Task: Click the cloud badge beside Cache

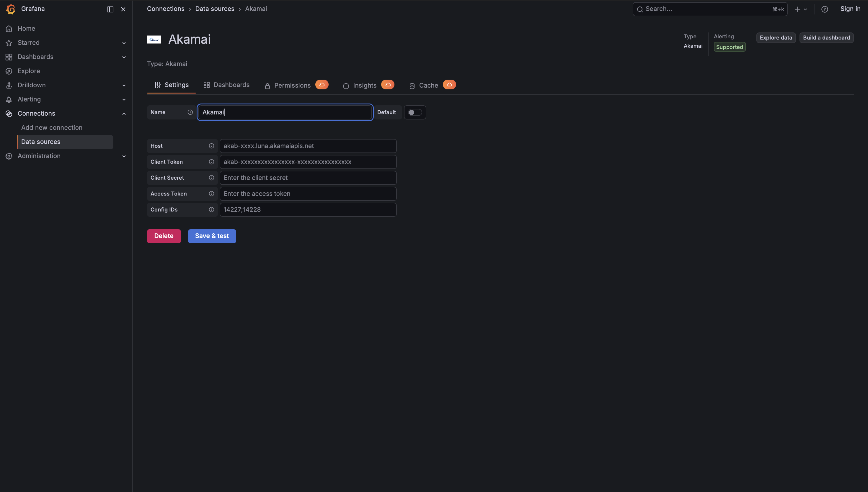Action: point(449,84)
